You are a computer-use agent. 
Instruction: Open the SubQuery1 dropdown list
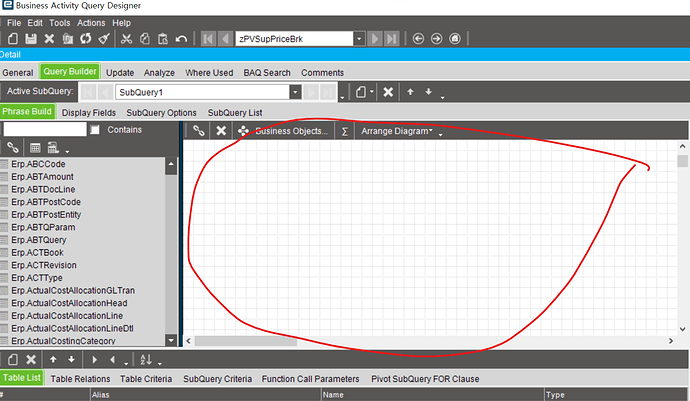295,92
